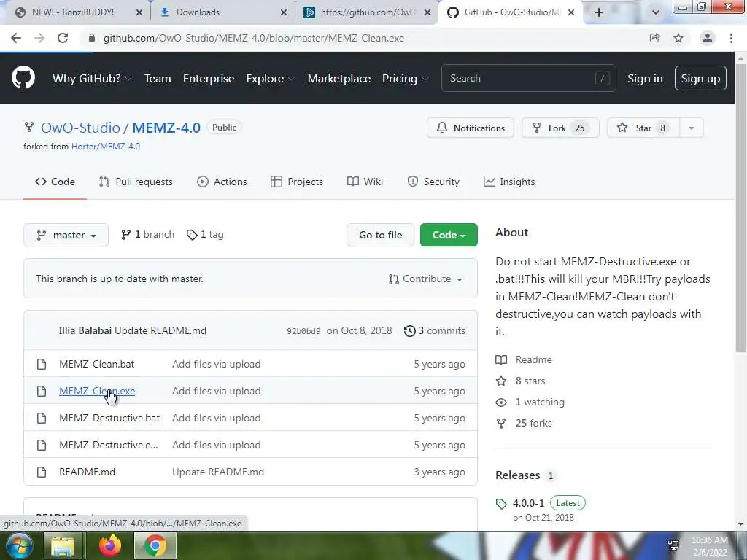Viewport: 747px width, 560px height.
Task: Open the MEMZ-Destructive.bat file
Action: click(x=109, y=418)
